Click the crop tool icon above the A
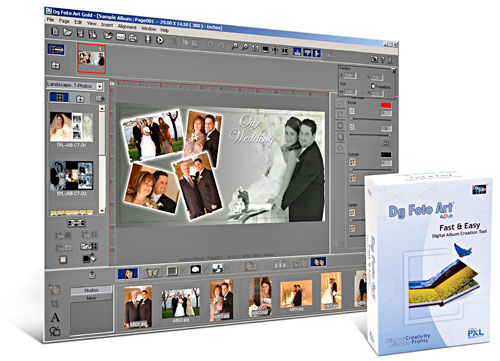This screenshot has height=361, width=500. [55, 303]
